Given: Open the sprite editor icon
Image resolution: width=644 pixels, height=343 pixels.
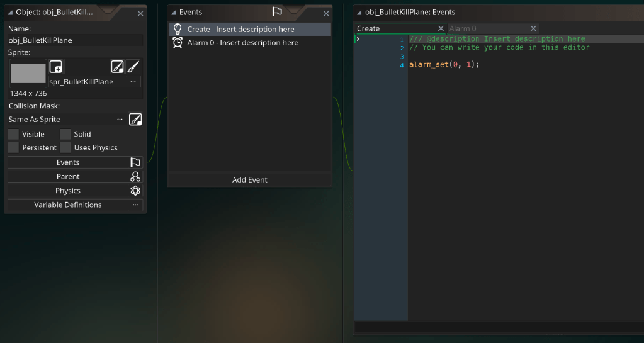Looking at the screenshot, I should [x=117, y=67].
